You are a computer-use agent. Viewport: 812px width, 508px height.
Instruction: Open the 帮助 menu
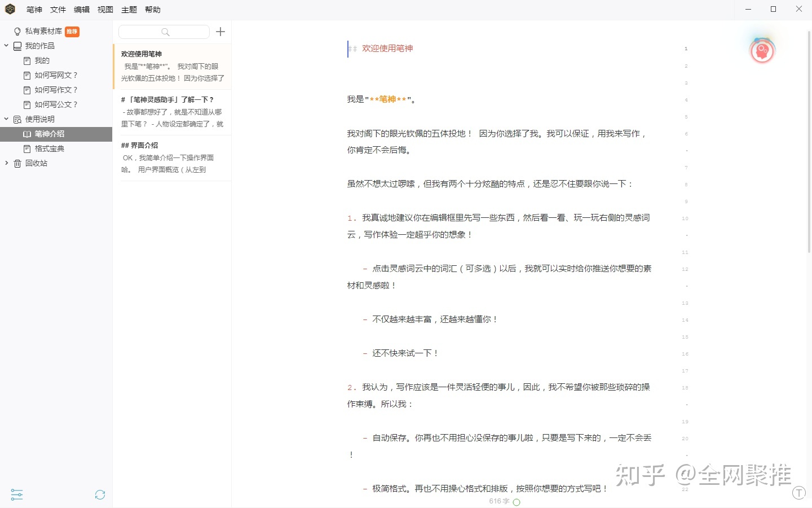153,10
